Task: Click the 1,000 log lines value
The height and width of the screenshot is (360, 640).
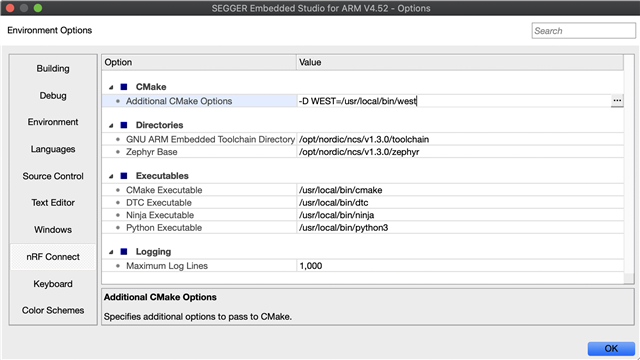Action: click(311, 266)
